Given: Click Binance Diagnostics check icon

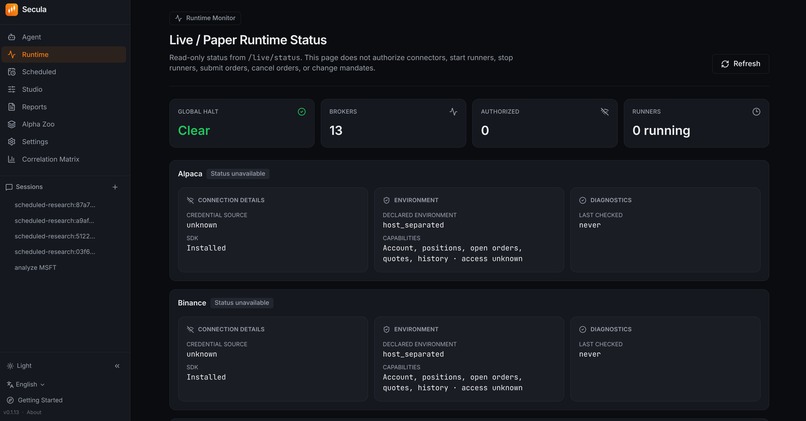Looking at the screenshot, I should tap(582, 329).
